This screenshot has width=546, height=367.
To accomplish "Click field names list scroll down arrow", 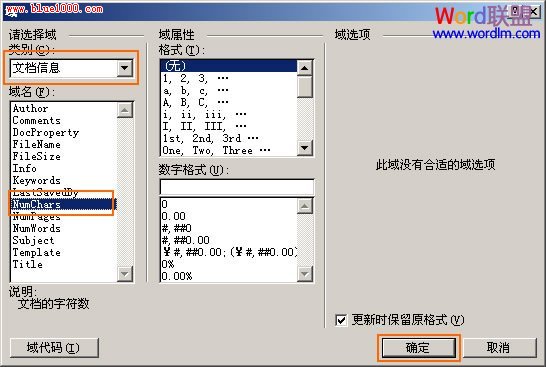I will point(125,273).
